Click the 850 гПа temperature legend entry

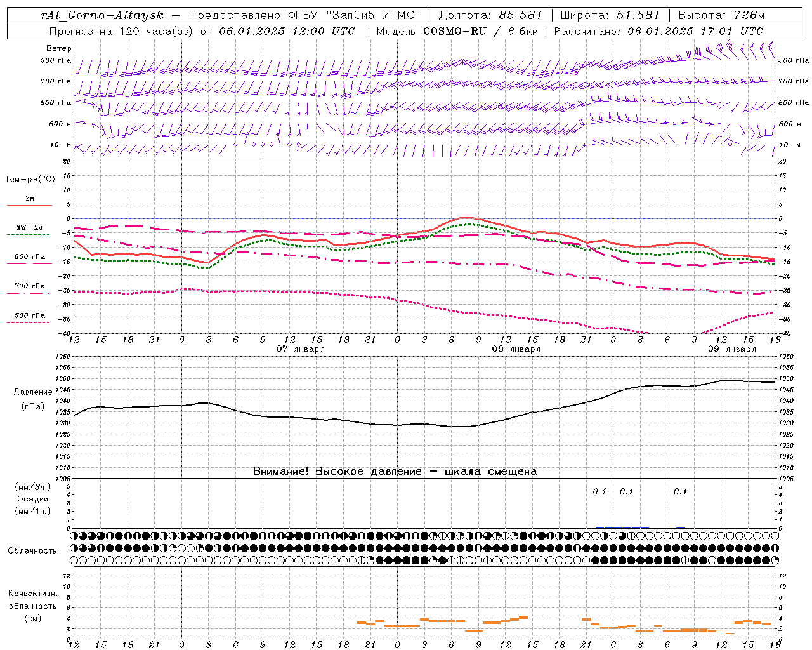click(x=30, y=256)
